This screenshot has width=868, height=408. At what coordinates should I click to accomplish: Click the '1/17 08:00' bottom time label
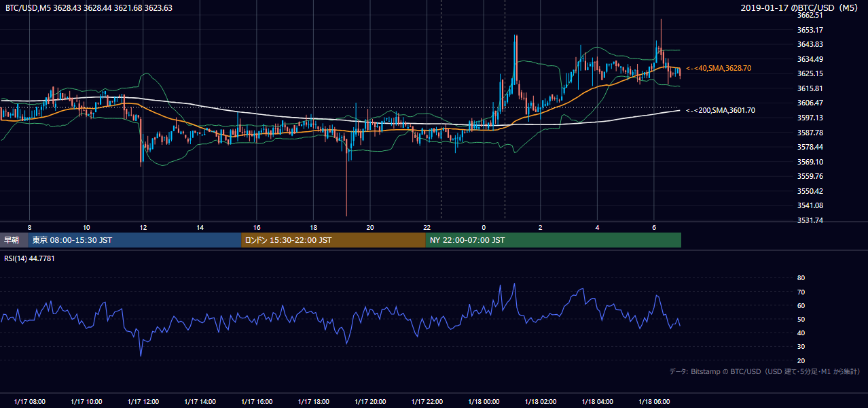[29, 401]
